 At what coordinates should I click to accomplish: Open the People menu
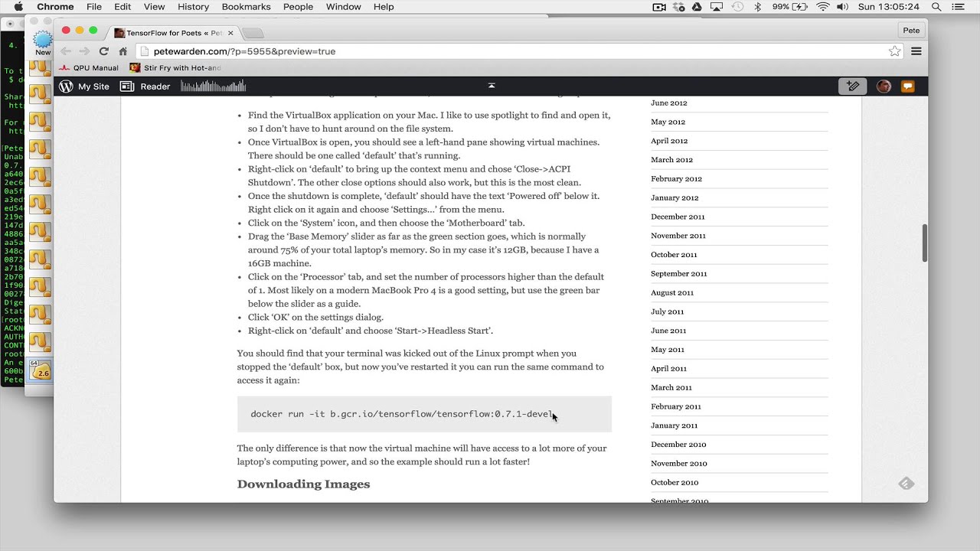[298, 7]
